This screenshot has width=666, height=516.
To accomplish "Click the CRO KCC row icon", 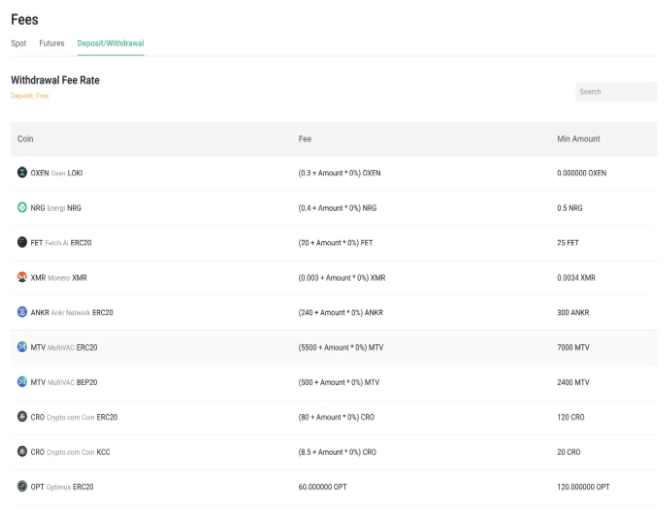I will 22,451.
